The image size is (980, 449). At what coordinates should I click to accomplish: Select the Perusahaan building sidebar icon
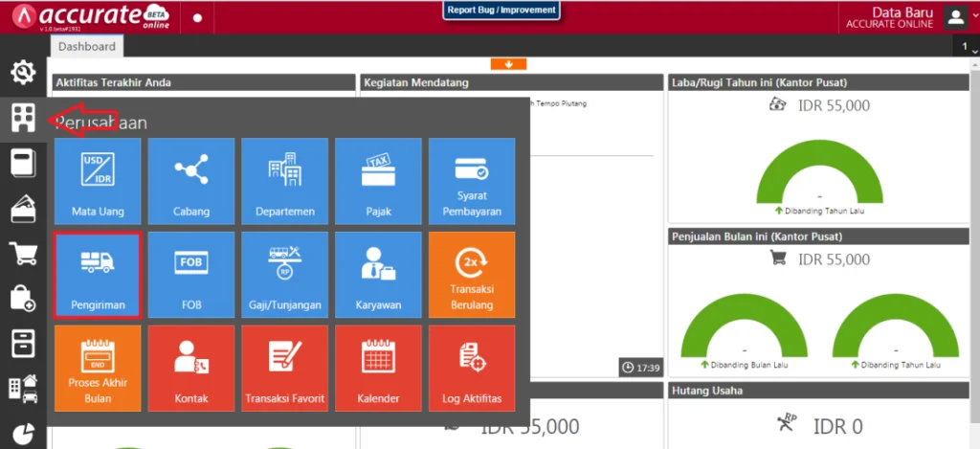coord(23,118)
